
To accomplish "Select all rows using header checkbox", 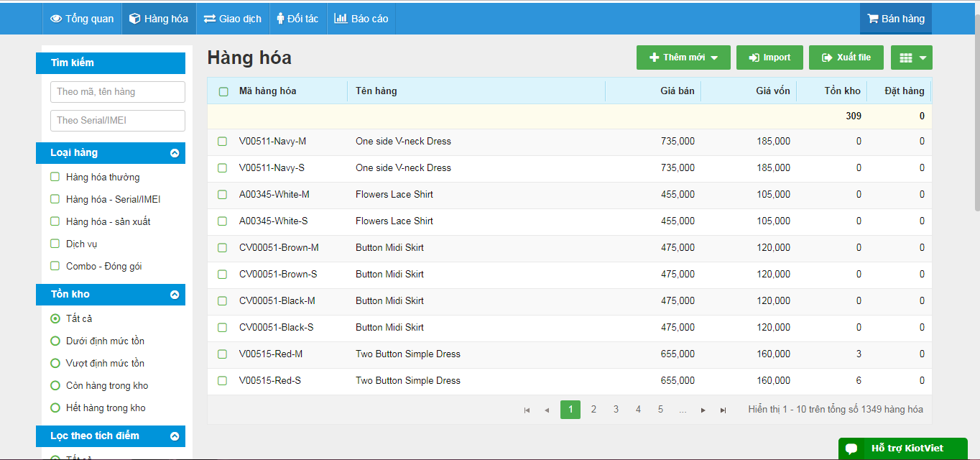I will tap(223, 91).
